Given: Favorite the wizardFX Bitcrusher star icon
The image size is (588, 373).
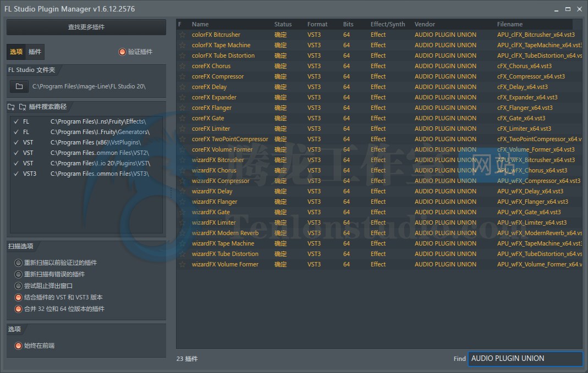Looking at the screenshot, I should click(182, 160).
